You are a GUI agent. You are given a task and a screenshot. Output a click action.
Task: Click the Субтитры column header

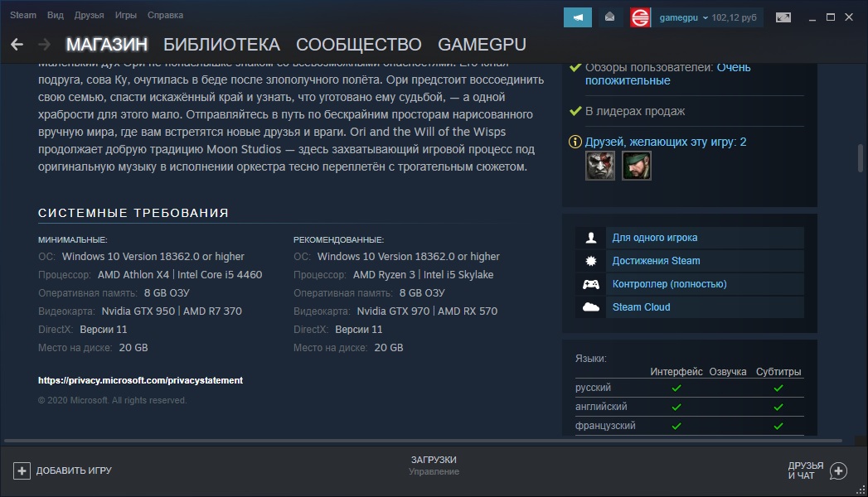(x=778, y=371)
